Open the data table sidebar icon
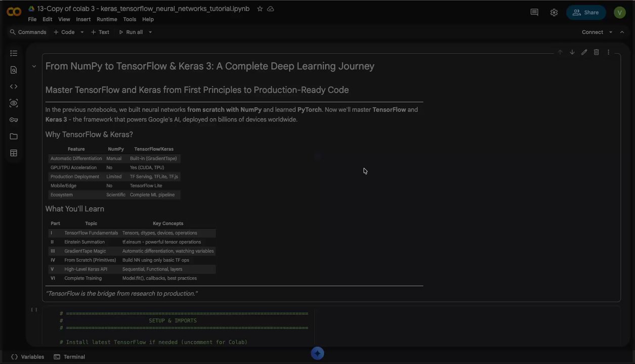The image size is (635, 364). [14, 153]
